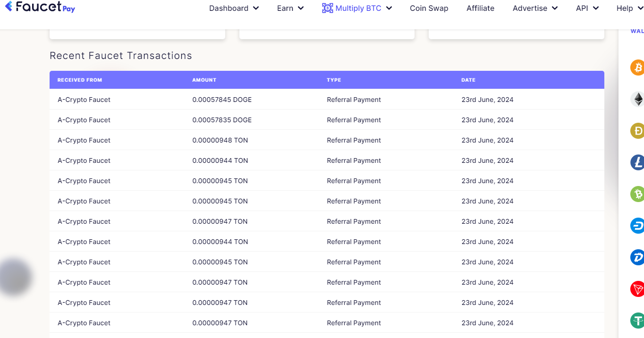644x338 pixels.
Task: Click the Tether coin icon
Action: (x=637, y=321)
